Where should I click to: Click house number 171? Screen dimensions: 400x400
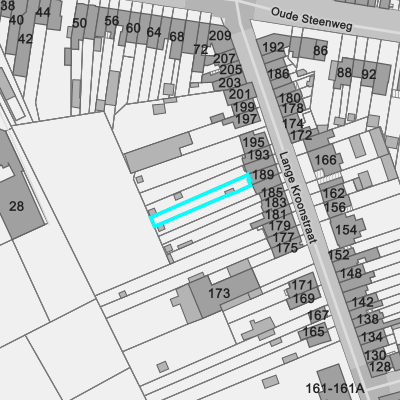[x=302, y=285]
